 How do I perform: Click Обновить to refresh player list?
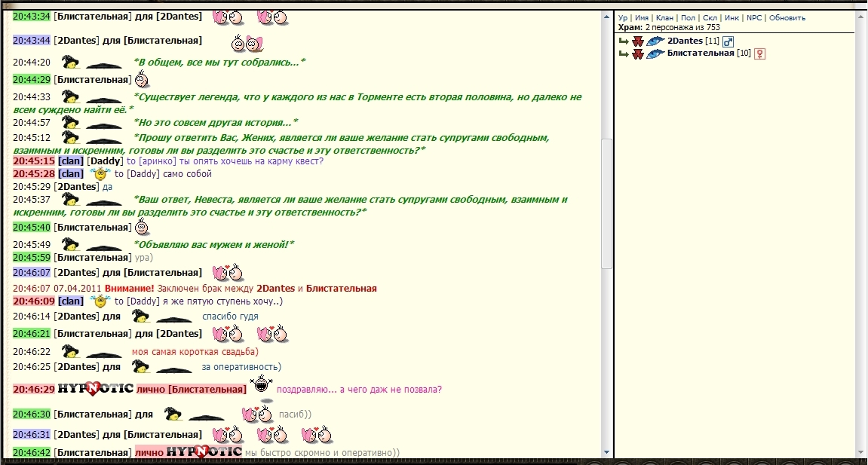[x=787, y=17]
